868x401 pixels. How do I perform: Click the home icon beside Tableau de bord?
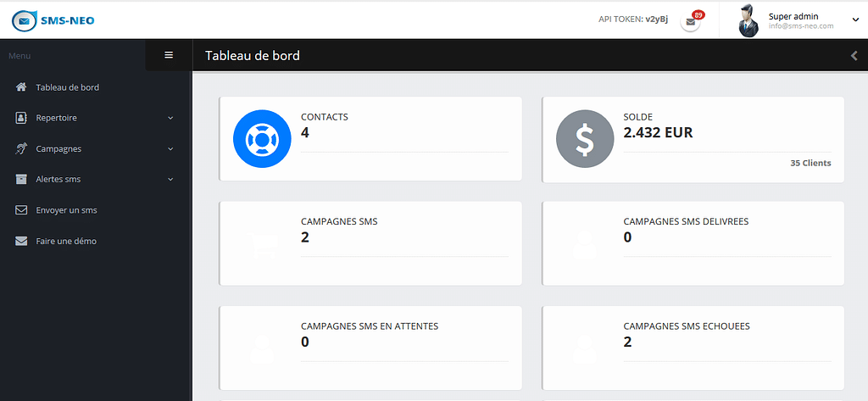(22, 87)
